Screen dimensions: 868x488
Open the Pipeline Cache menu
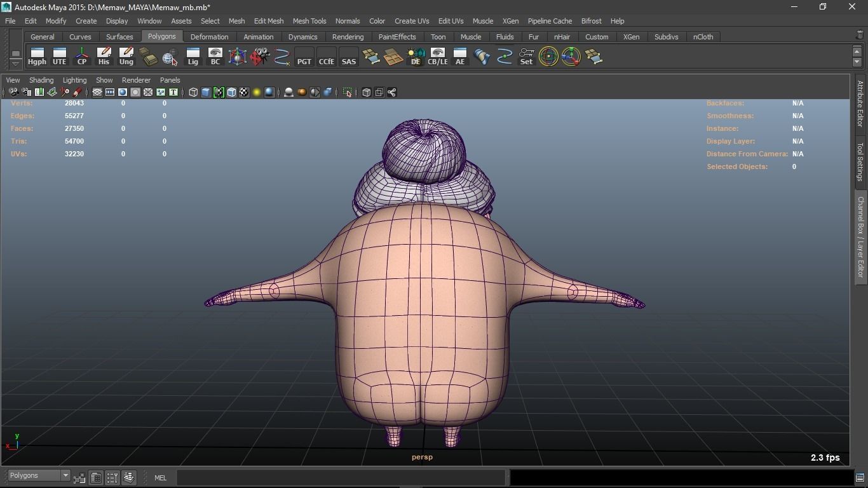tap(550, 21)
